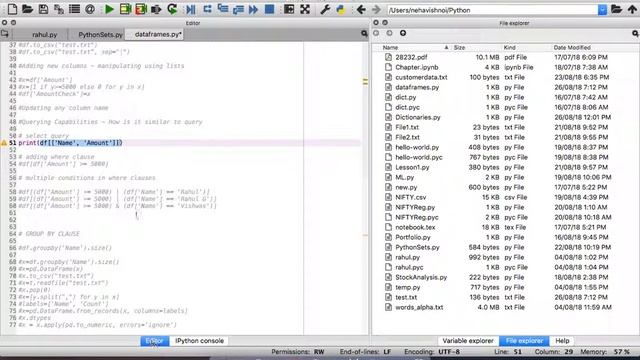Sort files by Date Modified column
This screenshot has width=640, height=360.
pyautogui.click(x=595, y=48)
